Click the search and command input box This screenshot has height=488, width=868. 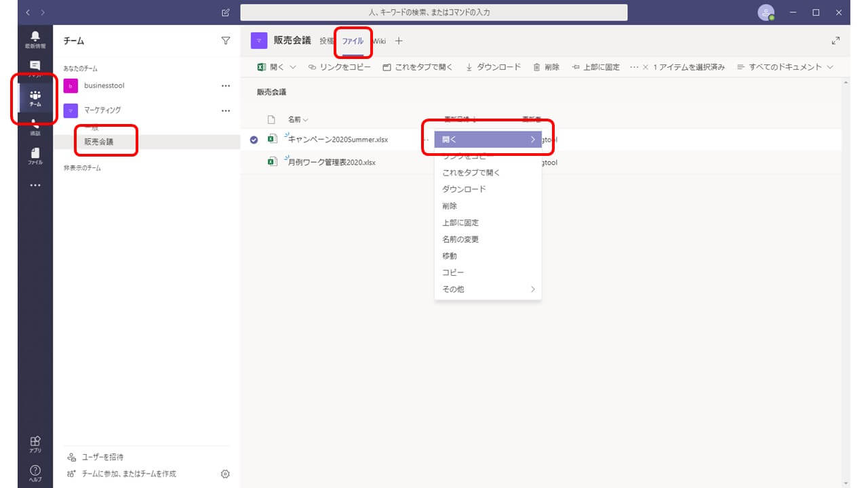click(434, 12)
